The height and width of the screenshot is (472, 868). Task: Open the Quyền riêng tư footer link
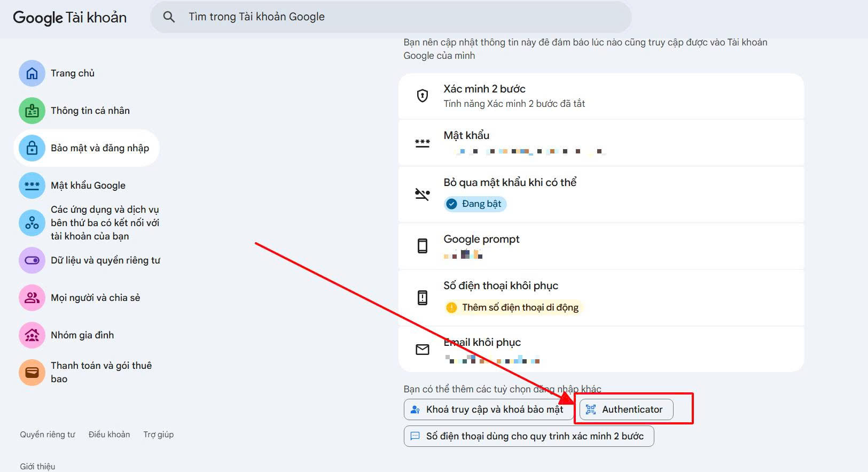coord(48,435)
